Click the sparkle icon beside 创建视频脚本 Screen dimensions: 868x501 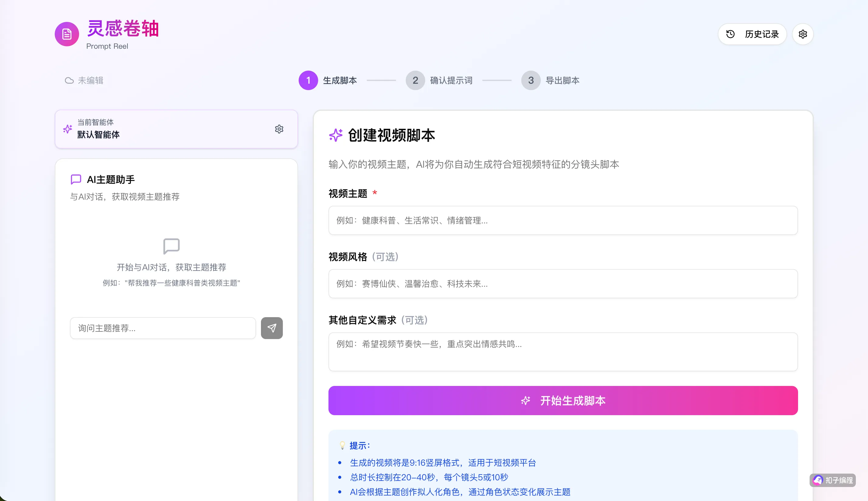pos(335,135)
